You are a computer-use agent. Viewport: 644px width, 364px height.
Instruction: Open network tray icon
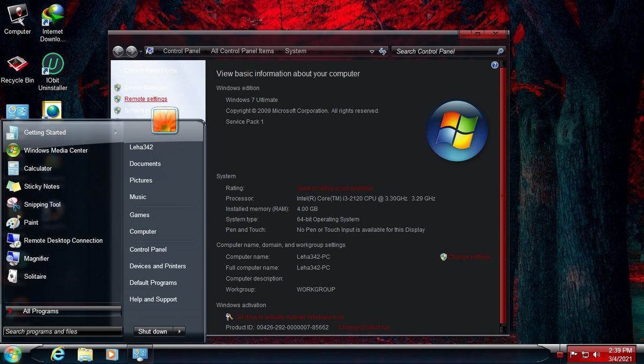tap(585, 354)
